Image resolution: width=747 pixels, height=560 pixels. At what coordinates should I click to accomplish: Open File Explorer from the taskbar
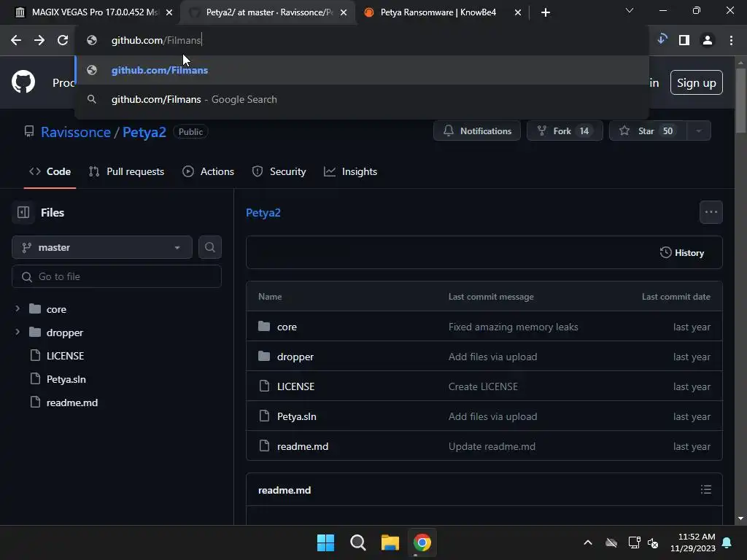[x=390, y=542]
